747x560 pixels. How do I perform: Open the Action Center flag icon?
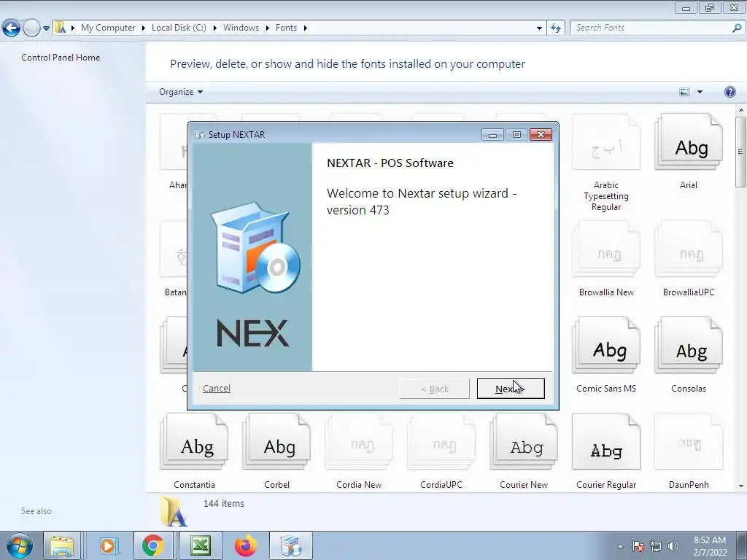638,546
